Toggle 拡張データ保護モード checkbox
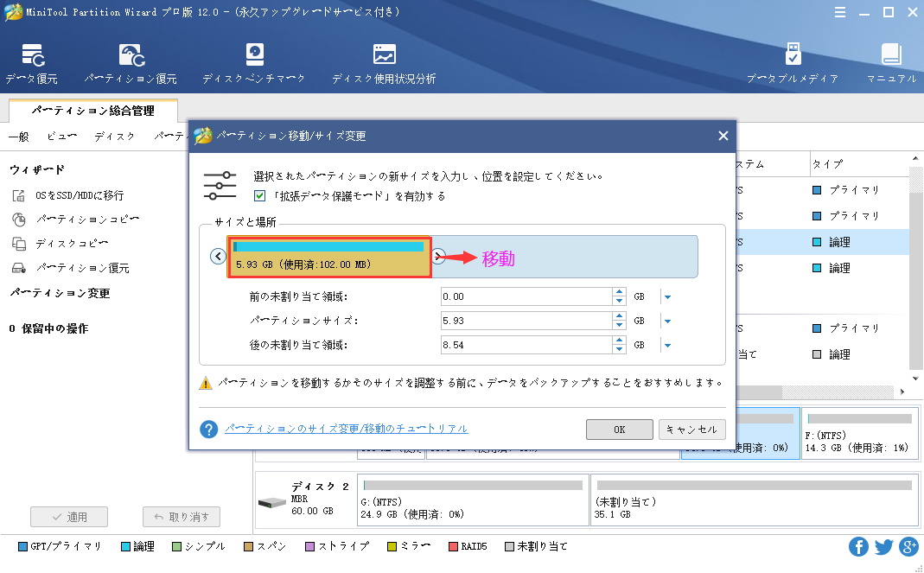Viewport: 924px width, 573px height. tap(259, 196)
